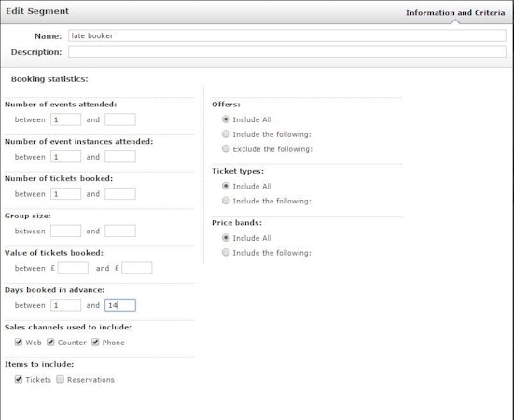Click the Group size maximum field
The height and width of the screenshot is (420, 514).
(x=120, y=231)
